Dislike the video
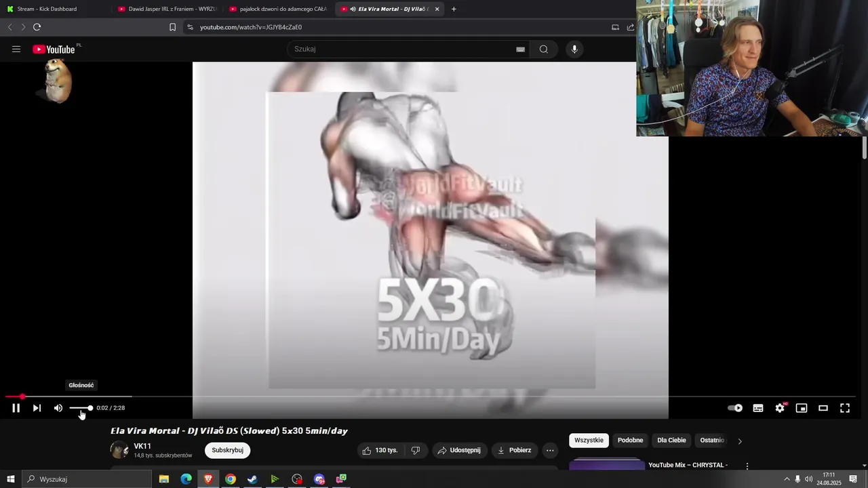The height and width of the screenshot is (488, 868). click(416, 450)
